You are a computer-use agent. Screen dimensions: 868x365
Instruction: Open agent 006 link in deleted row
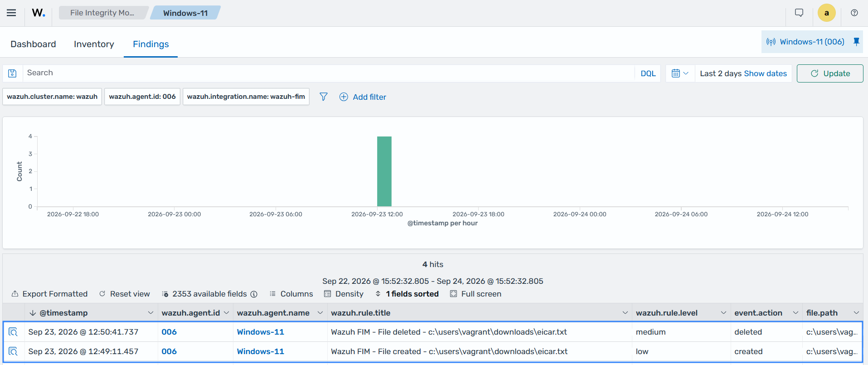(169, 332)
